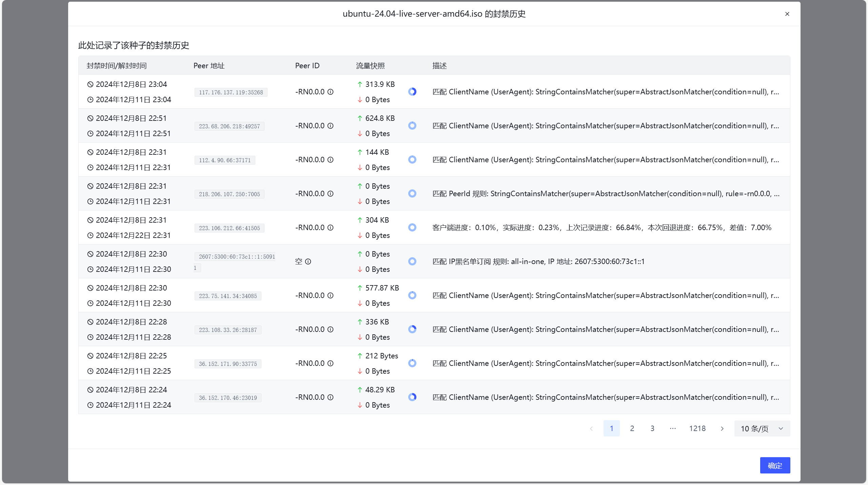Viewport: 868px width, 485px height.
Task: Click the 流量快照 column header
Action: click(x=370, y=65)
